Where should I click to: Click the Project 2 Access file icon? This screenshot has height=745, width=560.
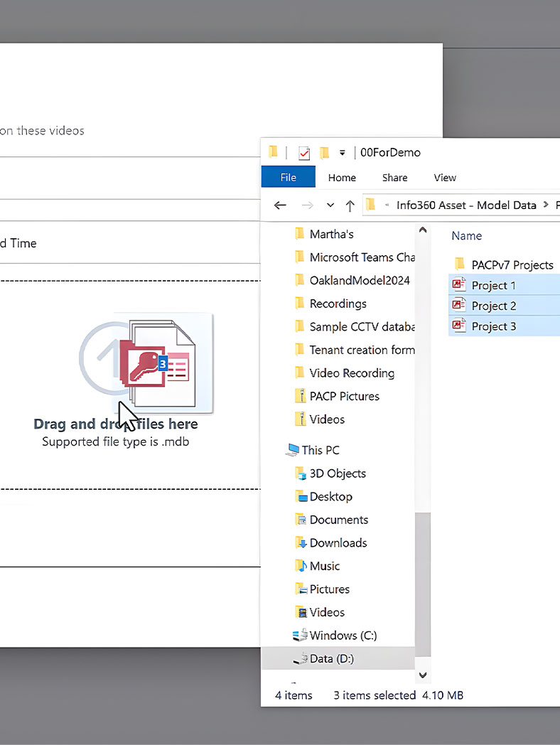pos(458,305)
